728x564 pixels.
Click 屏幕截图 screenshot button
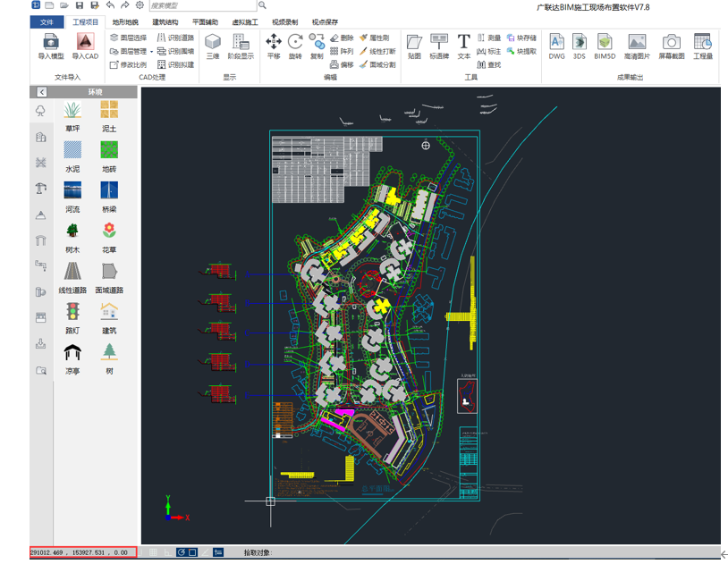pyautogui.click(x=672, y=46)
